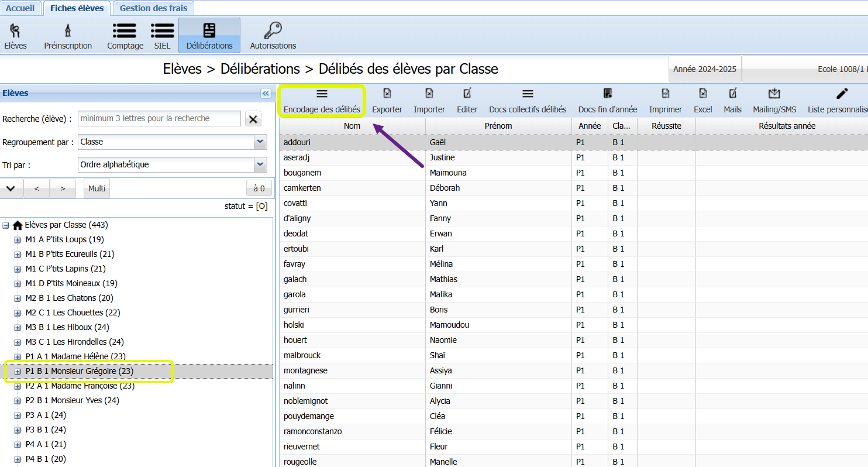Open the Tri par dropdown
The height and width of the screenshot is (467, 868).
[x=261, y=164]
